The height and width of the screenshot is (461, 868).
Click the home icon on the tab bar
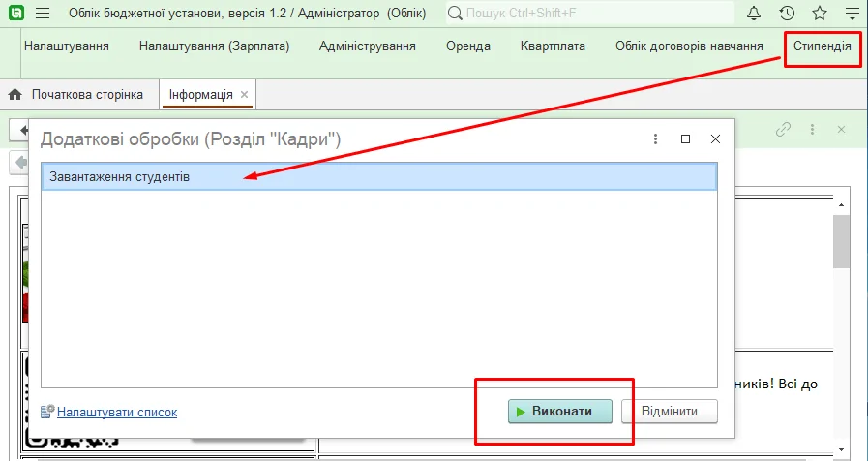(x=15, y=94)
